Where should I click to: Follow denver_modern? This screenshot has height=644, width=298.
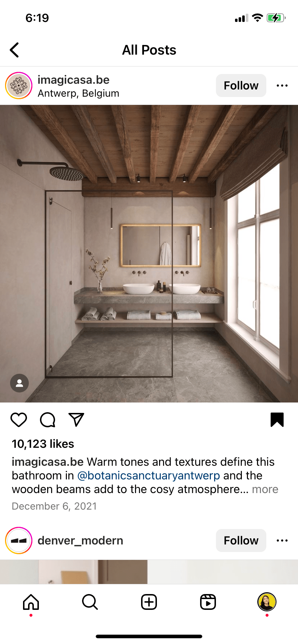[241, 540]
